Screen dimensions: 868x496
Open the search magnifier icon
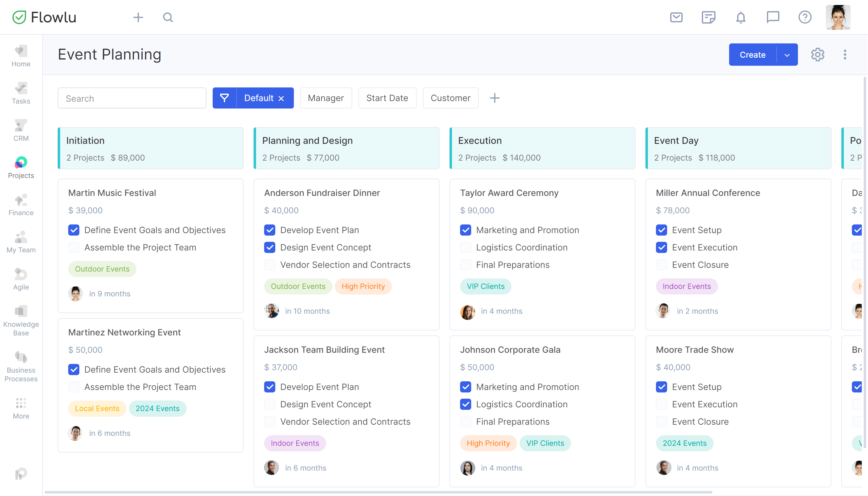pos(167,17)
